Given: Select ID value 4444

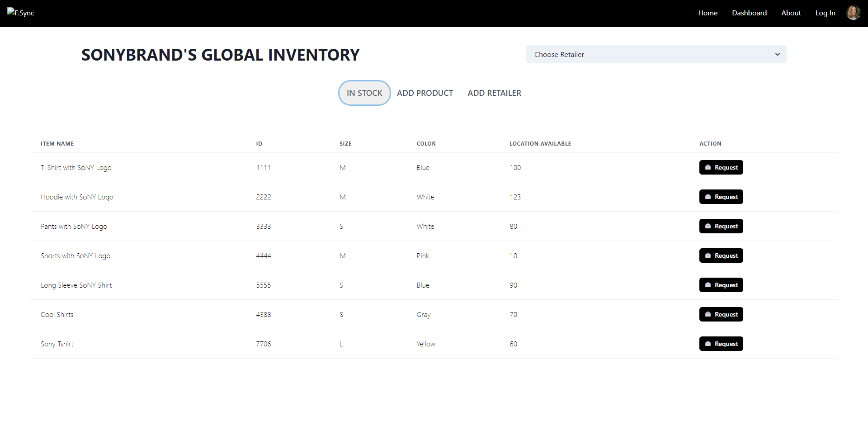Looking at the screenshot, I should (264, 255).
